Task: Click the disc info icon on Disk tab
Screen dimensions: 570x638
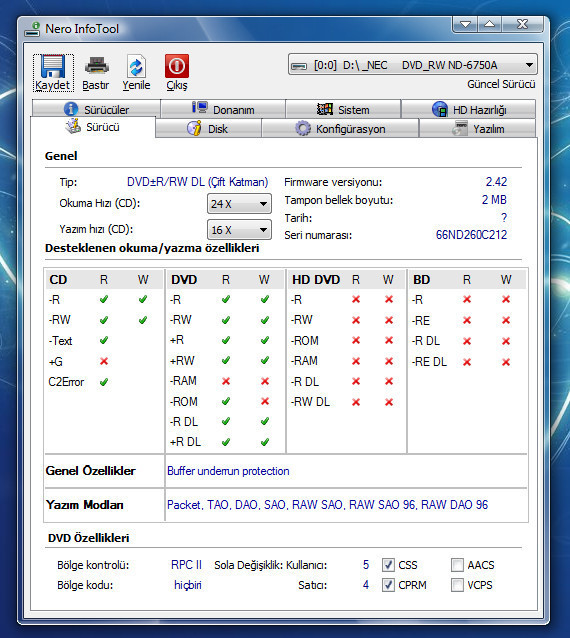Action: coord(194,128)
